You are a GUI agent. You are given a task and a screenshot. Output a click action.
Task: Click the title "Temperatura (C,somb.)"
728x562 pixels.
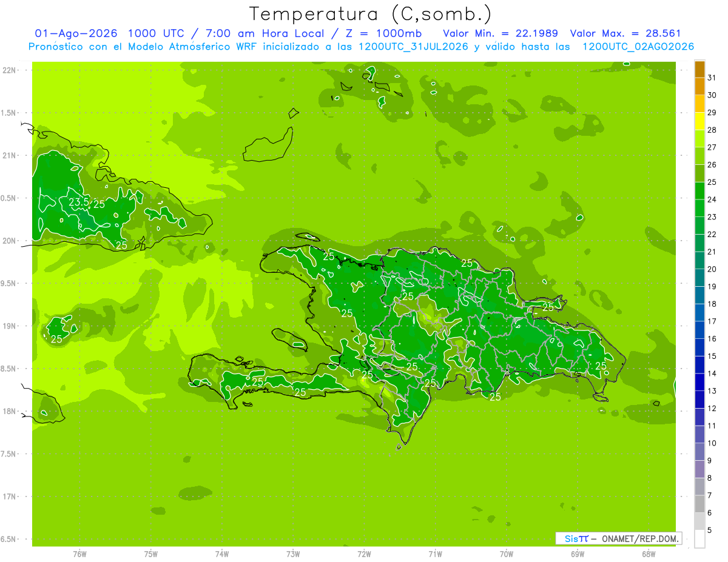(x=370, y=13)
